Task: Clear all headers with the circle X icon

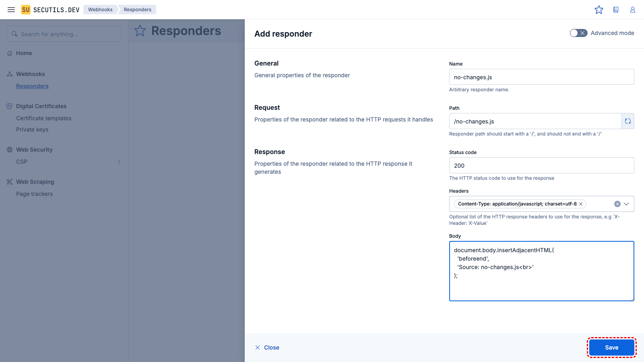Action: coord(617,204)
